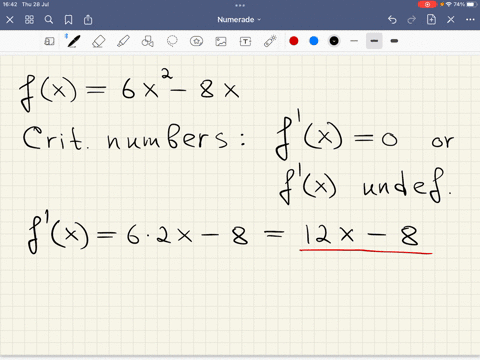
Task: Select the Image insert tool
Action: (x=221, y=41)
